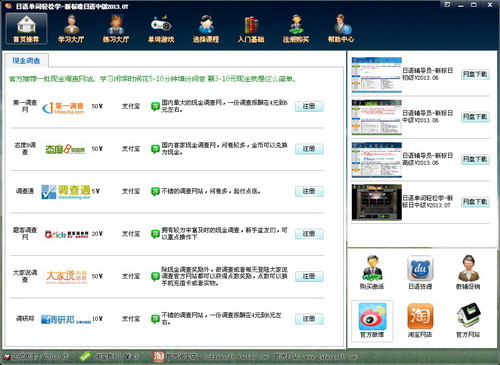Open 日语资源 Baidu resources icon
Viewport: 500px width, 365px height.
(x=420, y=272)
